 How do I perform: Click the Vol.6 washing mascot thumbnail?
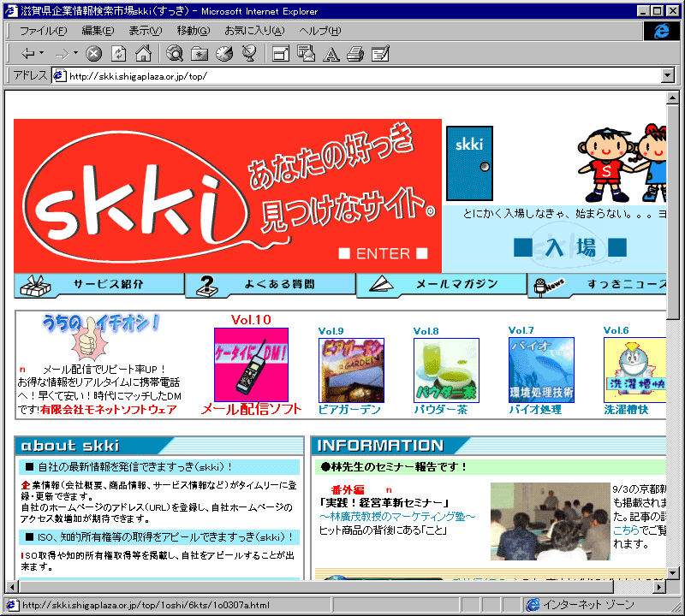coord(635,370)
